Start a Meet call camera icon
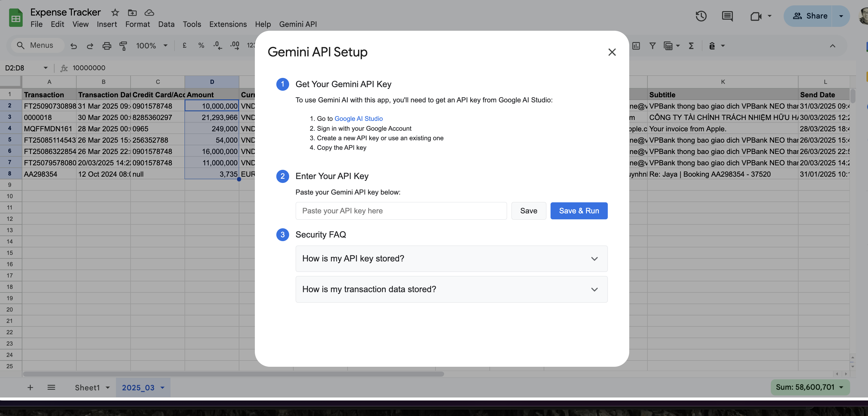The image size is (868, 416). tap(756, 16)
